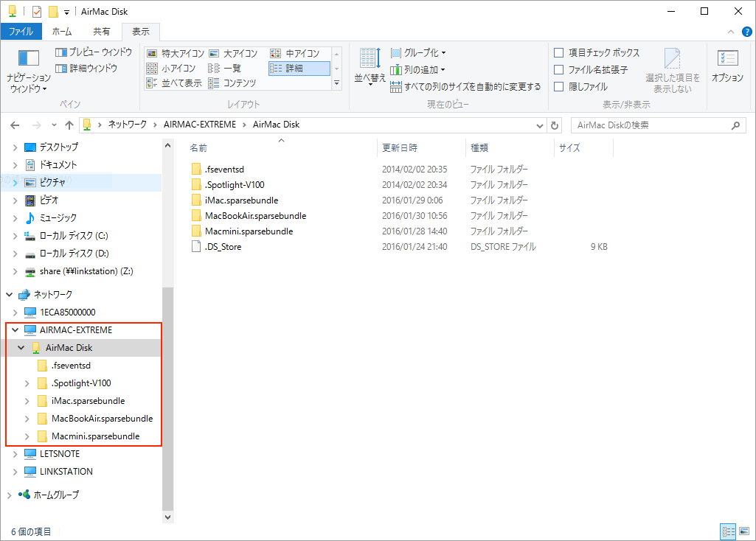
Task: Click the navigation pane scroll down arrow
Action: [167, 517]
